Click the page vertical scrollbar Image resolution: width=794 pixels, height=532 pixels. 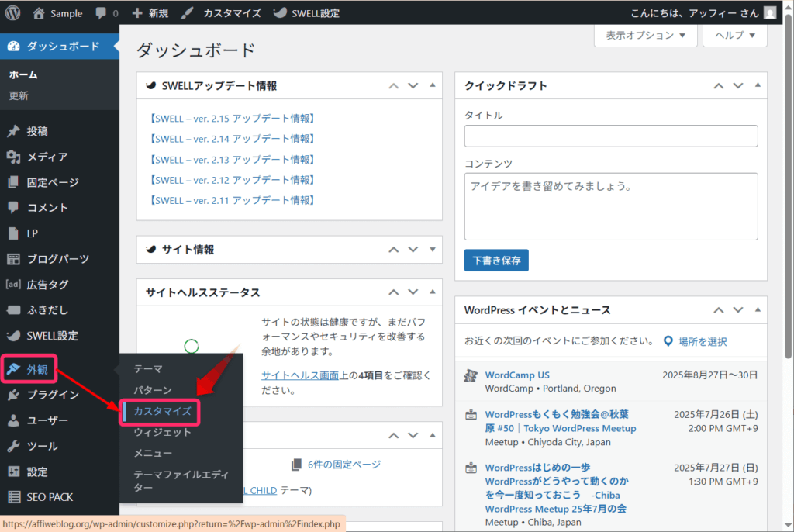click(788, 188)
